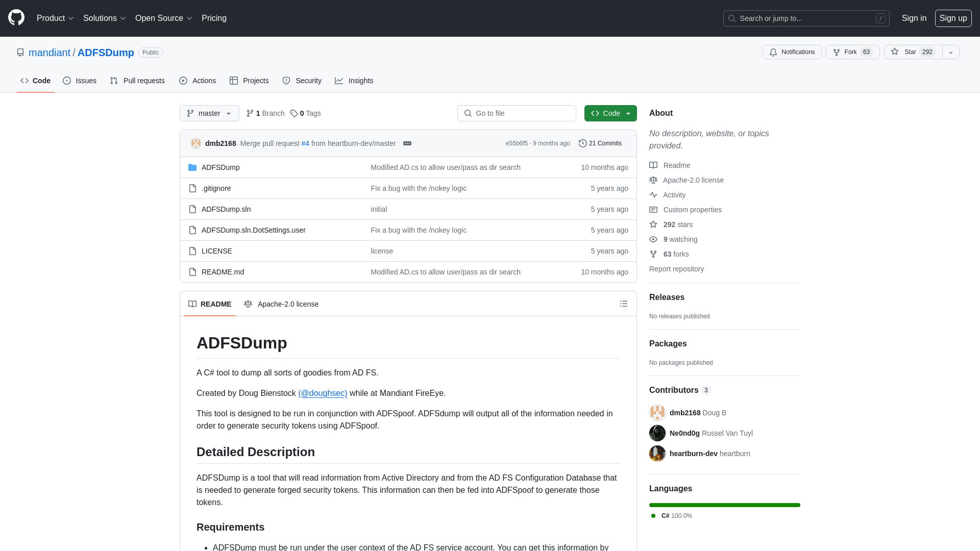Screen dimensions: 980x551
Task: Open the green Code dropdown
Action: click(x=610, y=113)
